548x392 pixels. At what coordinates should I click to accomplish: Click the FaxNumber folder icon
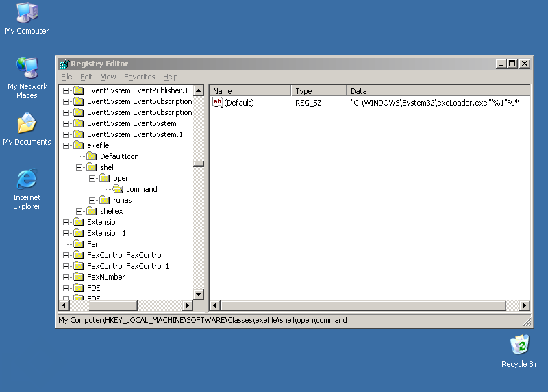(x=79, y=277)
